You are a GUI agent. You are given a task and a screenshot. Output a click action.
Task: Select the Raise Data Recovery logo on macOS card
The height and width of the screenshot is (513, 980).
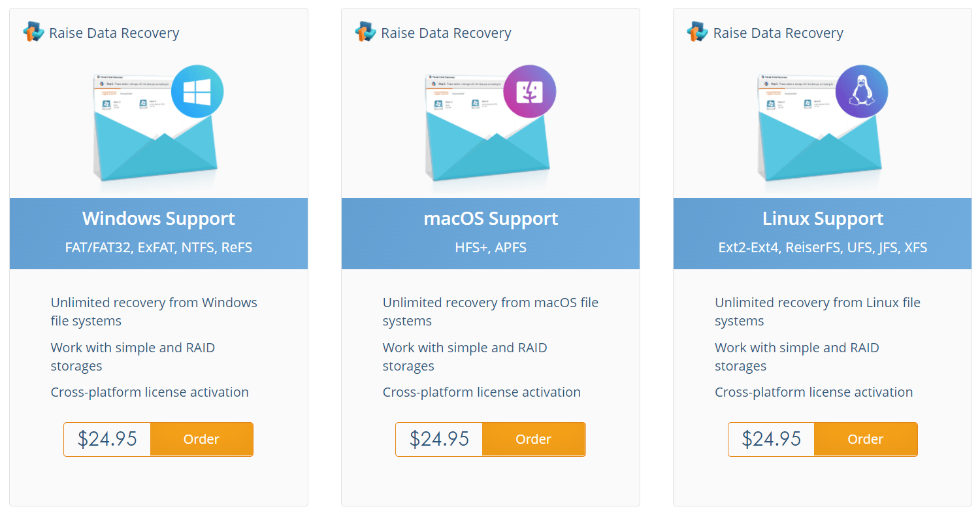[433, 33]
